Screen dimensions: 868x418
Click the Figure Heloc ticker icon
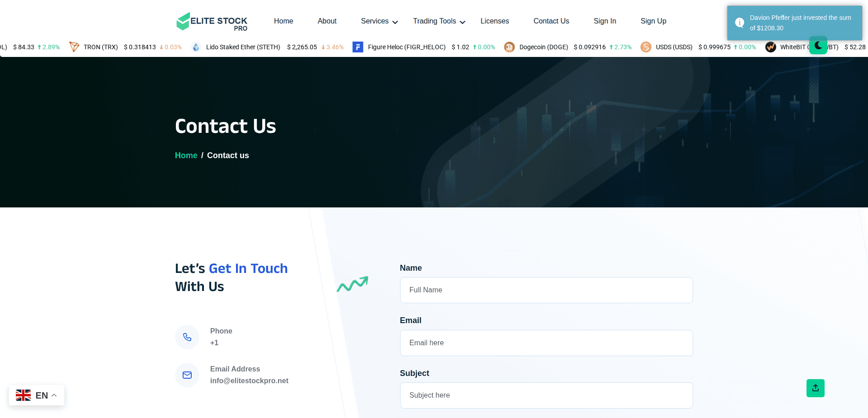click(358, 47)
